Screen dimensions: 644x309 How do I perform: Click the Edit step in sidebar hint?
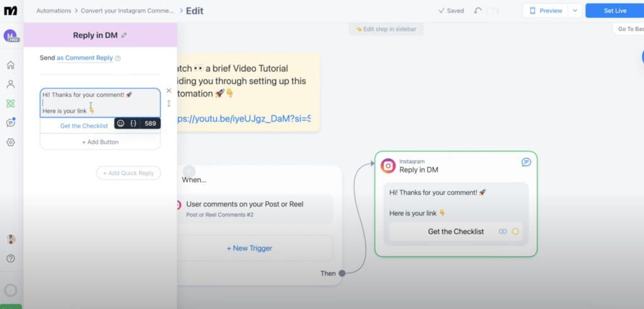[386, 29]
